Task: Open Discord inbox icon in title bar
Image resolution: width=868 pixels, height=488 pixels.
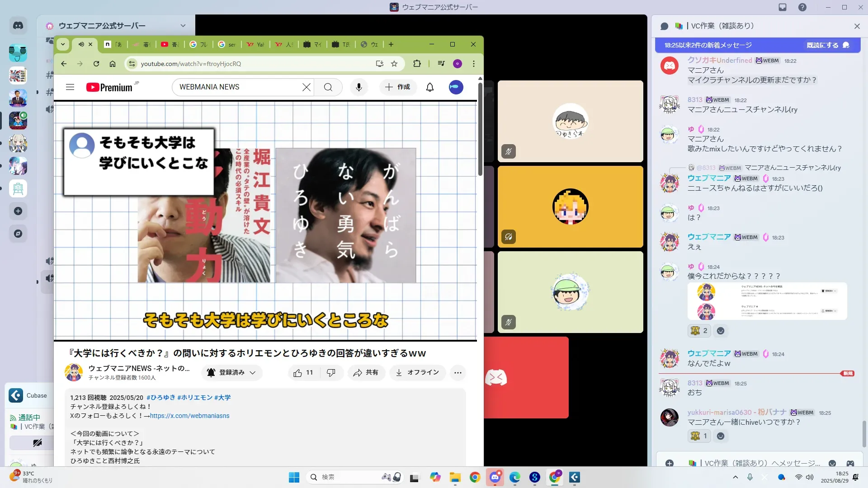Action: pos(783,7)
